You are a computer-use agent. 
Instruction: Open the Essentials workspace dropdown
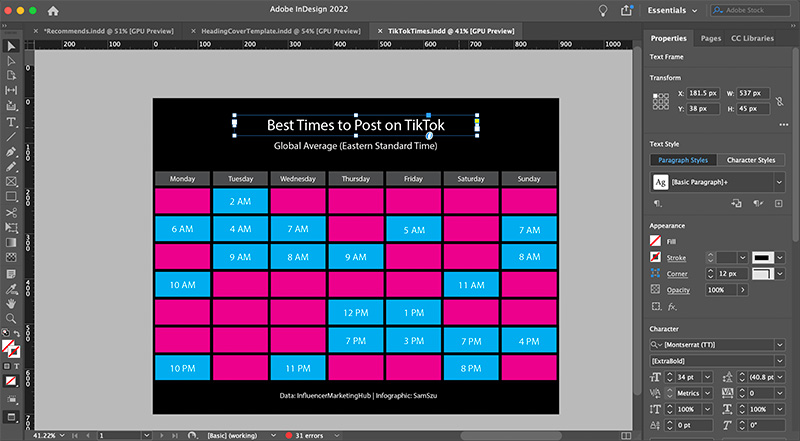[672, 10]
